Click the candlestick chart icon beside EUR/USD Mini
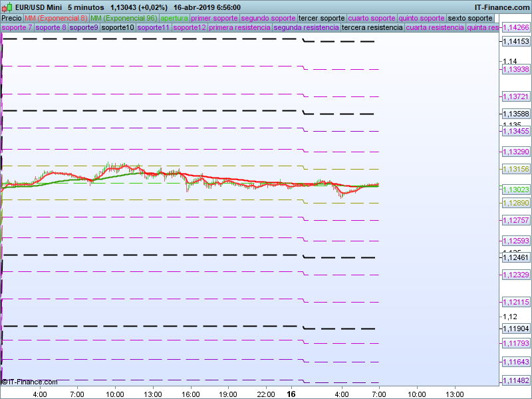The height and width of the screenshot is (399, 532). coord(5,7)
